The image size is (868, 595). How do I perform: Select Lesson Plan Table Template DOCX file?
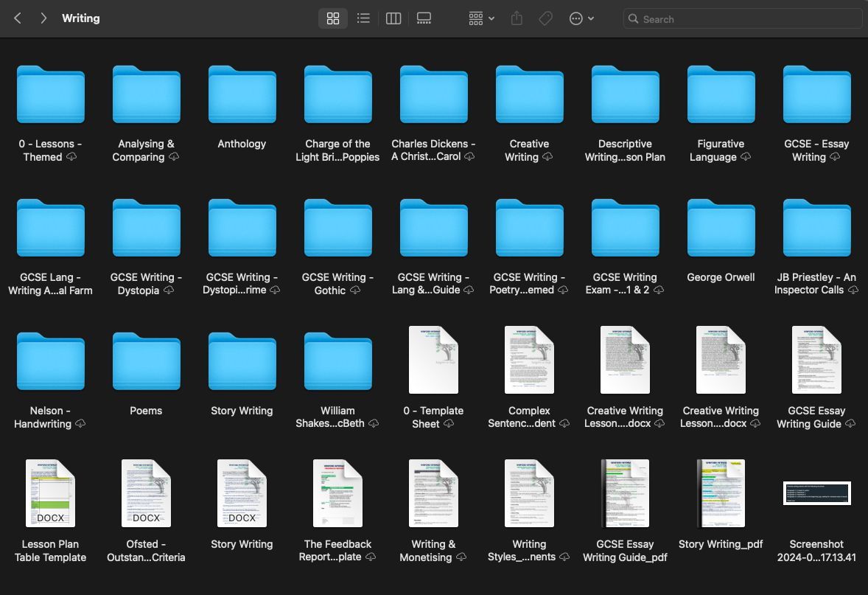click(50, 493)
